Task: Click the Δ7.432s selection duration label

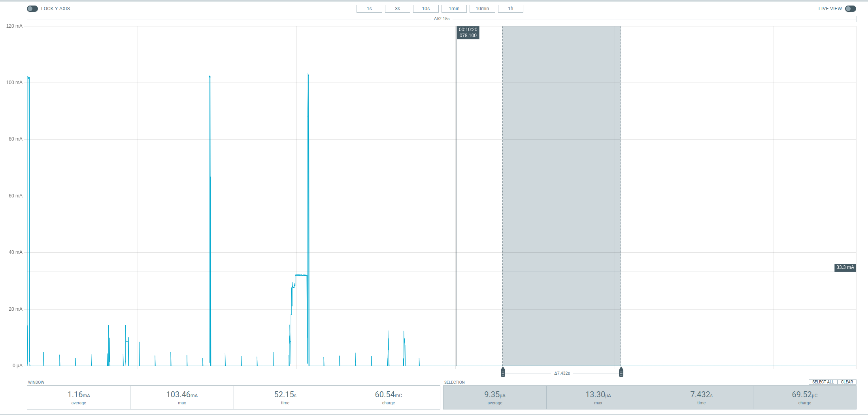Action: click(x=562, y=374)
